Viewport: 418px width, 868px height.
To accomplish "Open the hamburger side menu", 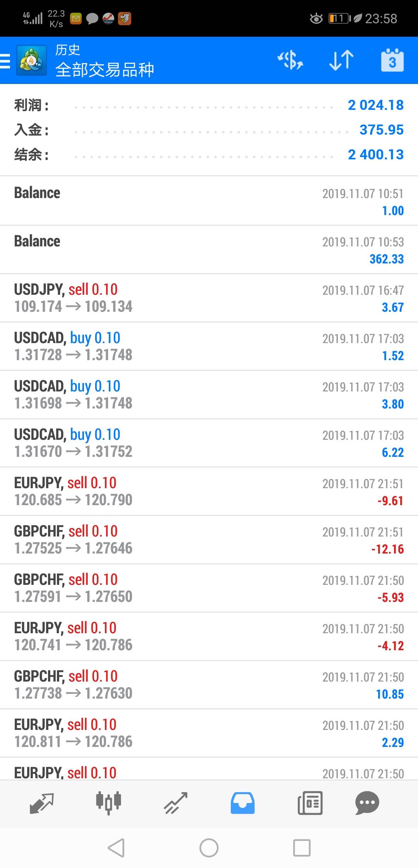I will (x=5, y=61).
